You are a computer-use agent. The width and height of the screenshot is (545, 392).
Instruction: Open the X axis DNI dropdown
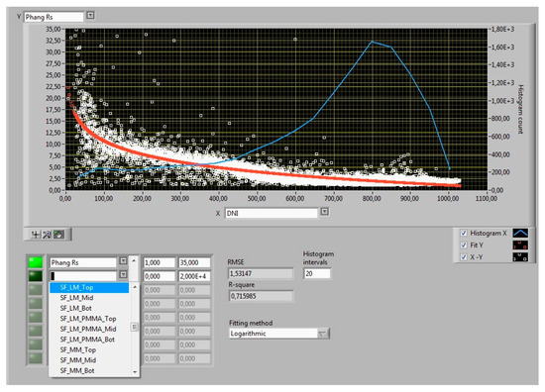coord(324,212)
